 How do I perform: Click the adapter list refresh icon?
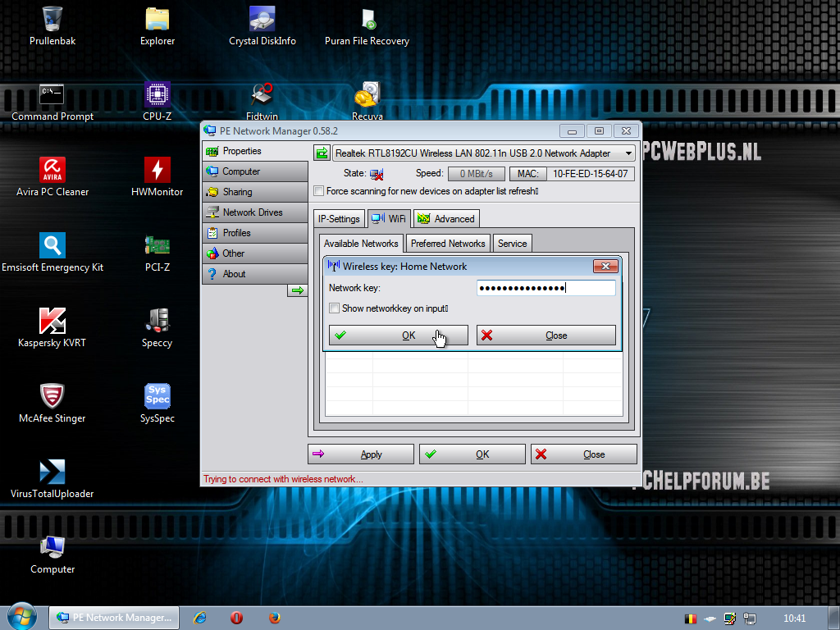[322, 153]
